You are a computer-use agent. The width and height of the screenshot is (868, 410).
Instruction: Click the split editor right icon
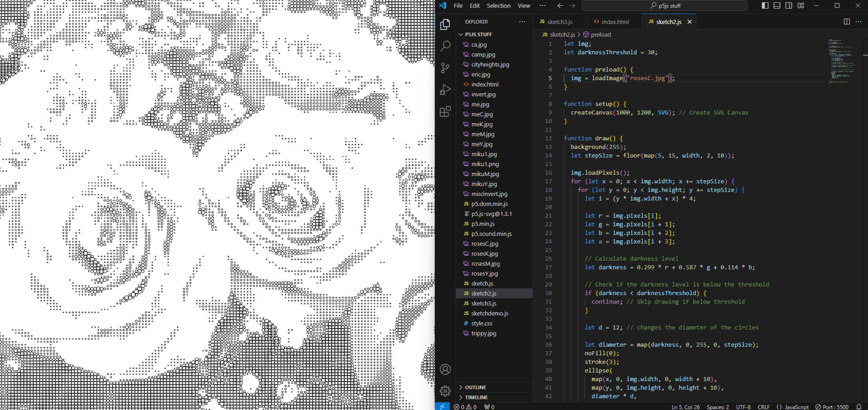(x=847, y=22)
